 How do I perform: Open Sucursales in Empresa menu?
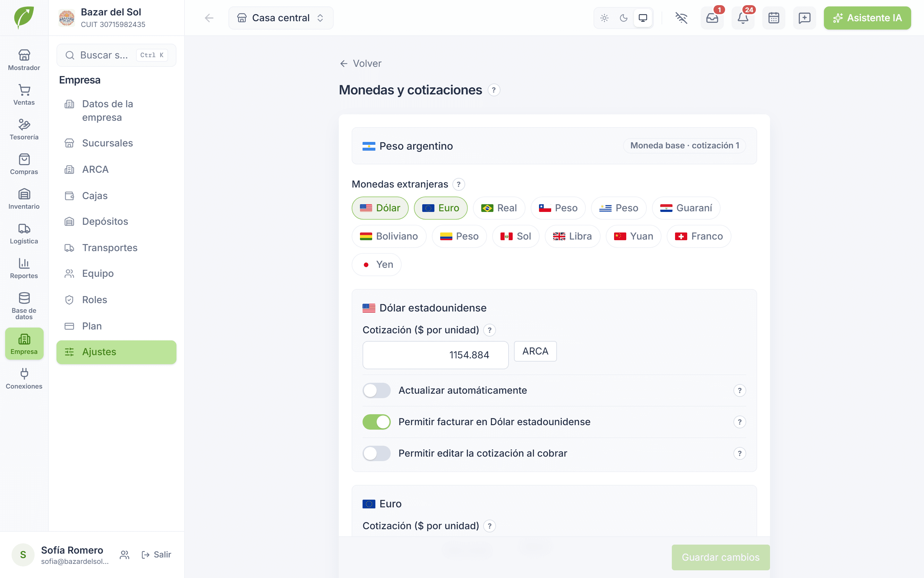pos(116,143)
